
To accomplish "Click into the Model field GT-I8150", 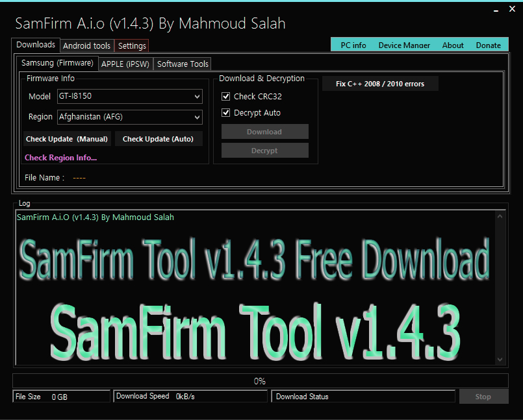I will coord(130,96).
